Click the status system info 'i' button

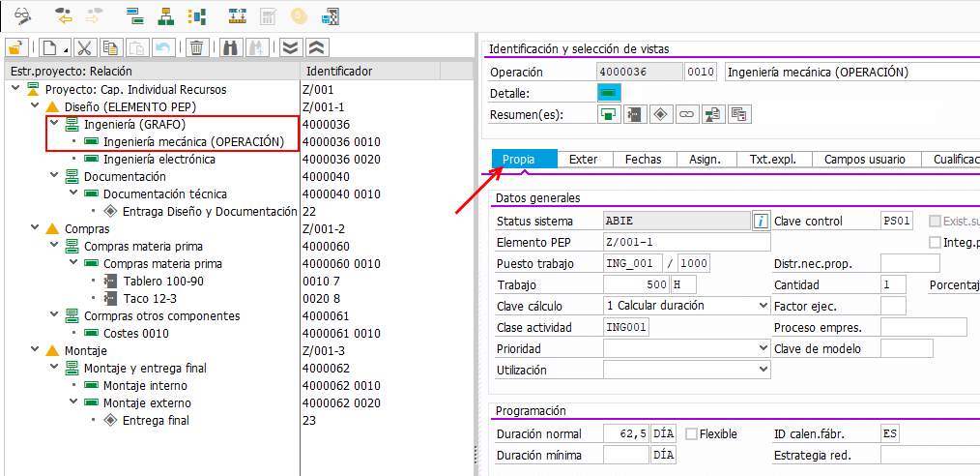coord(761,221)
